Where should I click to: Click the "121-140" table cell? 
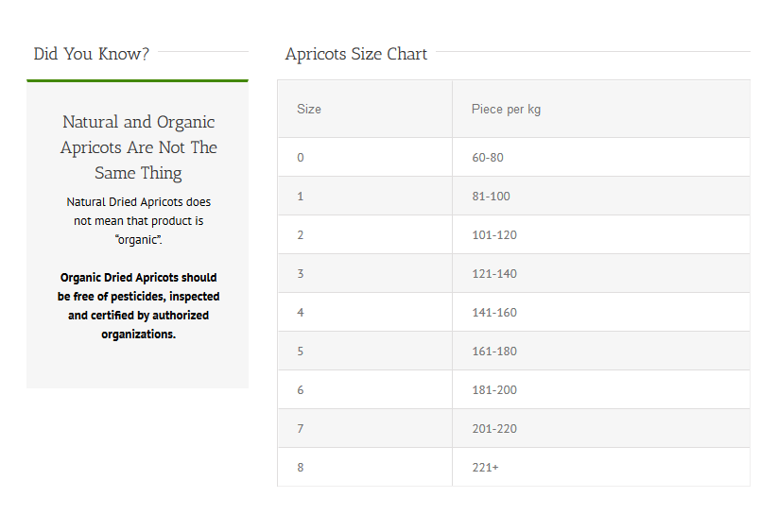[x=494, y=274]
